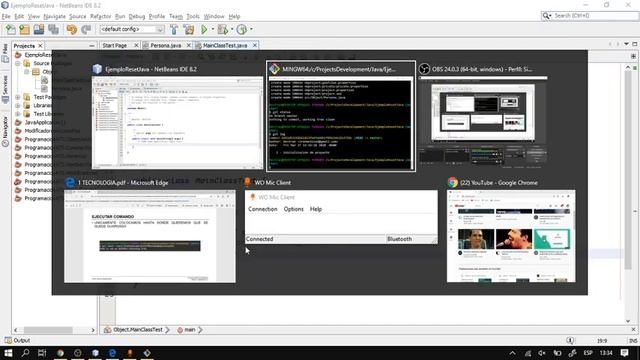Switch to the WO Mic Client thumbnail
Screen dimensions: 640x360
341,217
